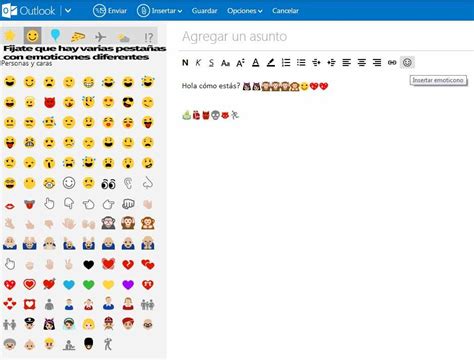Image resolution: width=474 pixels, height=360 pixels.
Task: Insert the outlined smiley face emoticon
Action: click(x=69, y=183)
